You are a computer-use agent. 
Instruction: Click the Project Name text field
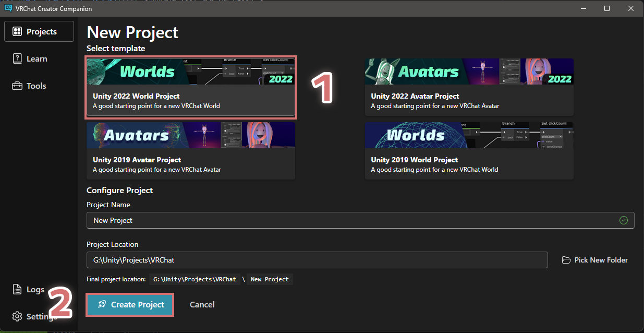coord(360,220)
